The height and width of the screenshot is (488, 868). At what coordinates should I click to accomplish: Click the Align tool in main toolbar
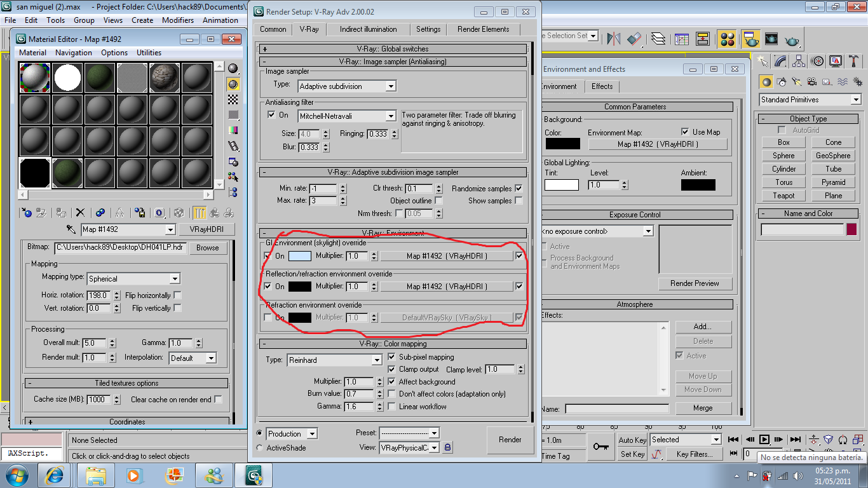pos(634,39)
